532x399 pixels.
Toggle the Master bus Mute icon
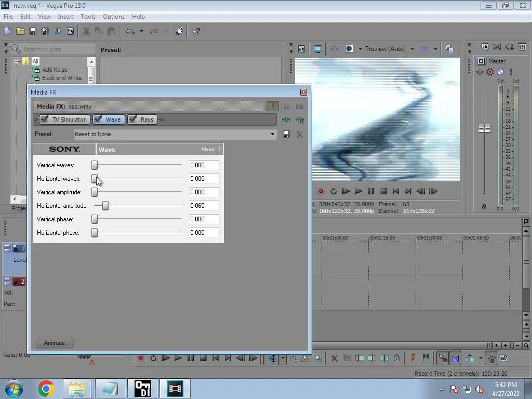pyautogui.click(x=500, y=72)
